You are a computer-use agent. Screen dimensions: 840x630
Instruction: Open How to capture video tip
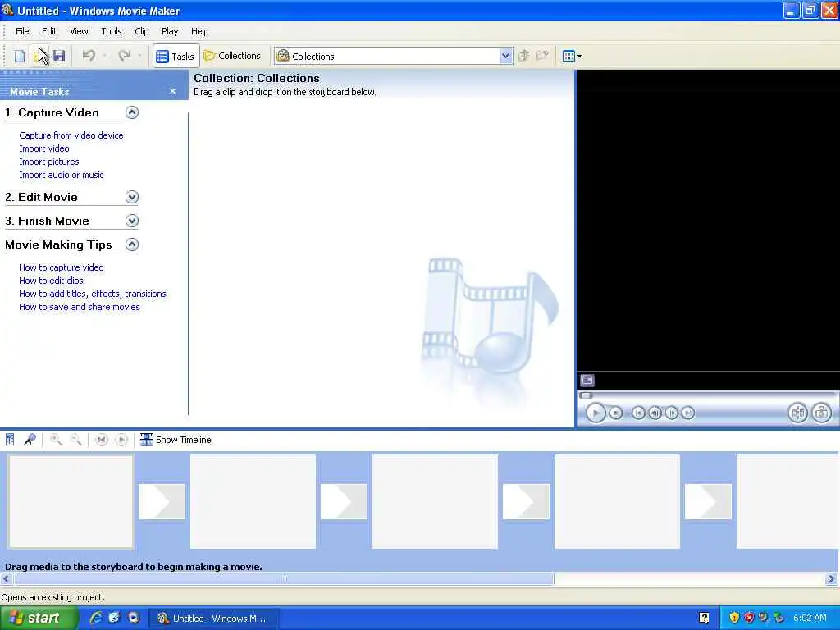61,267
